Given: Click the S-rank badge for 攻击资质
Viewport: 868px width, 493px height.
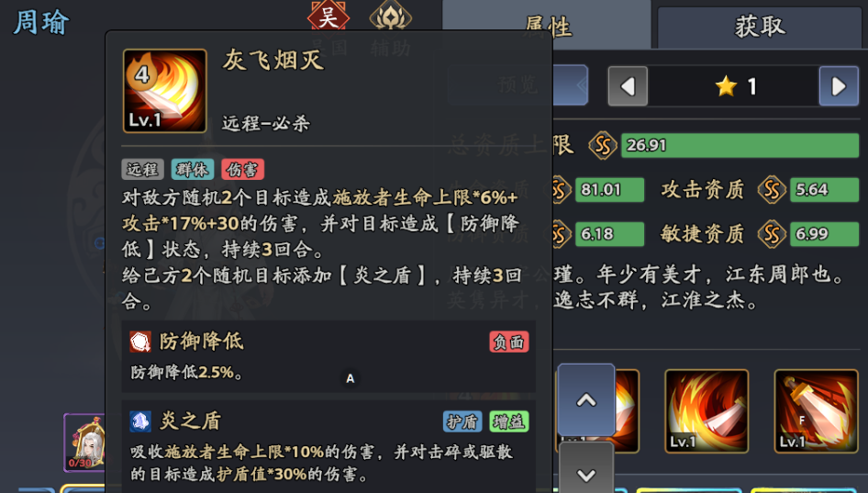Looking at the screenshot, I should coord(772,190).
